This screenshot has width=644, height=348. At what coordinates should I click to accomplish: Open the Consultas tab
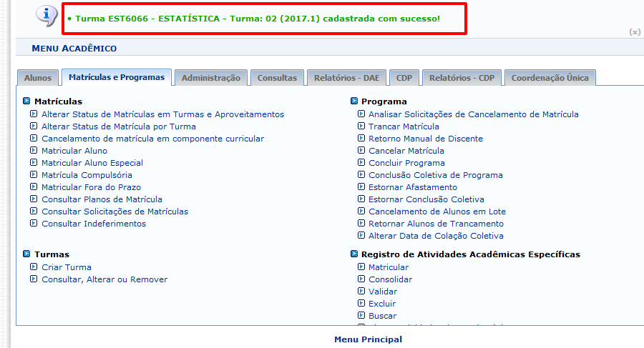[x=277, y=78]
